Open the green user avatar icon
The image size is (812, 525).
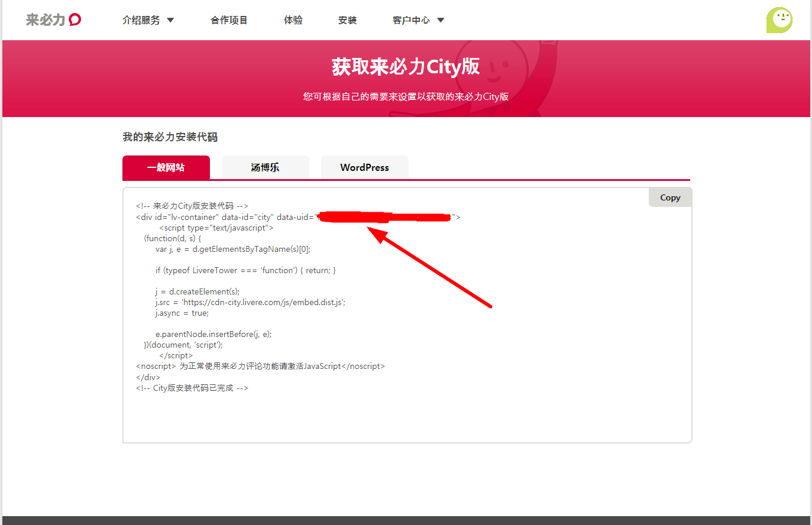pos(779,20)
